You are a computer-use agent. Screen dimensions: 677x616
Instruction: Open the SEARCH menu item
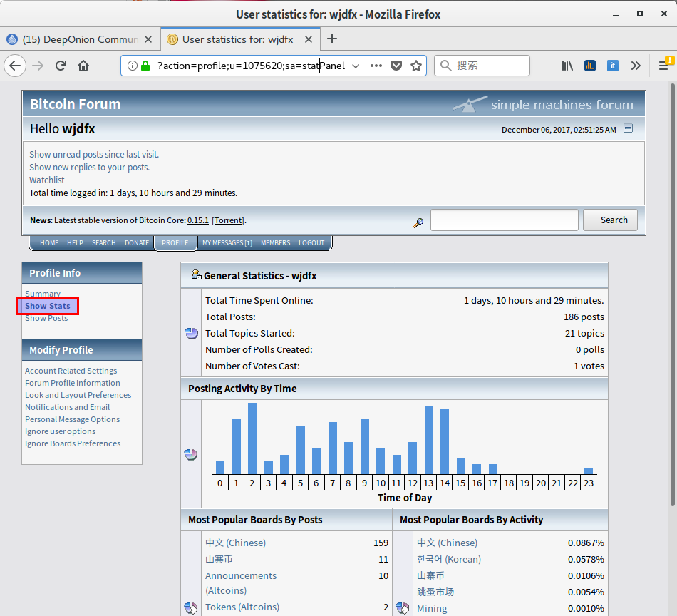pos(103,243)
